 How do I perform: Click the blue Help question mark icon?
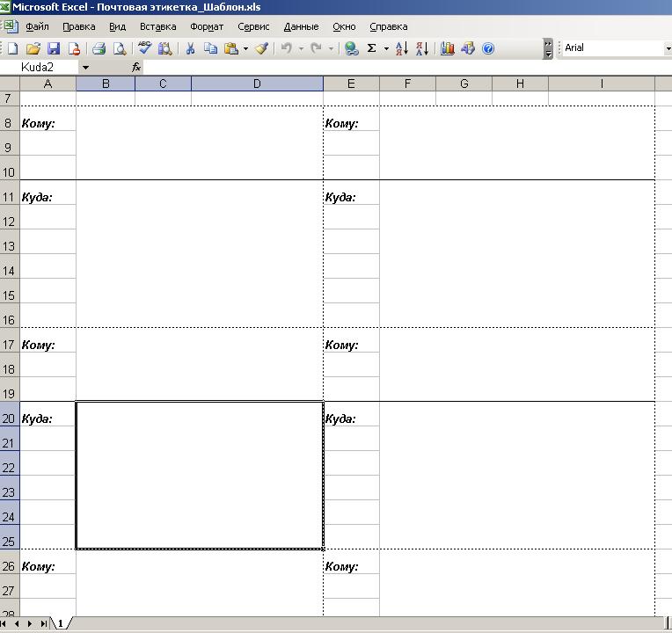[488, 49]
